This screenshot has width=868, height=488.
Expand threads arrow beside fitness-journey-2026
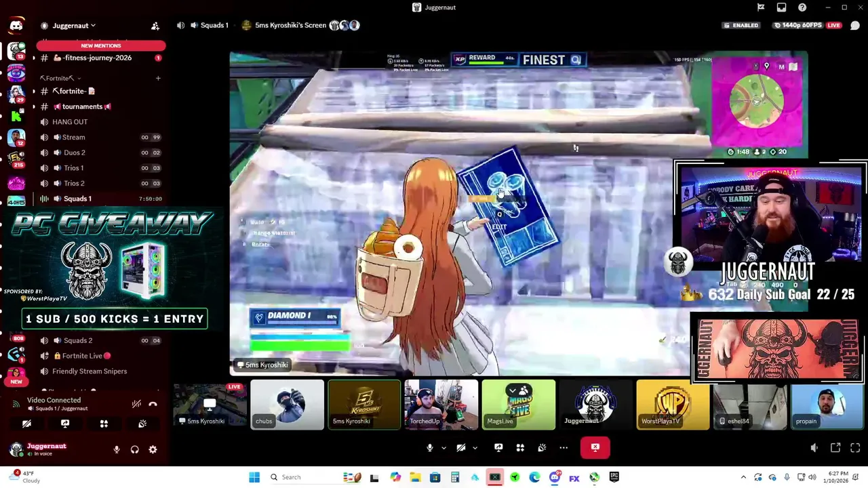click(x=33, y=58)
